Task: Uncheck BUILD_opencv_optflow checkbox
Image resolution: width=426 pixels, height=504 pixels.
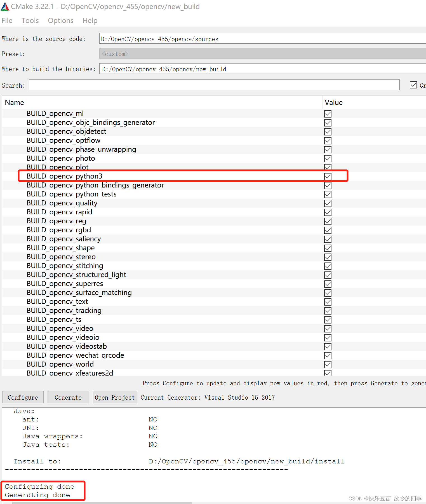Action: 328,140
